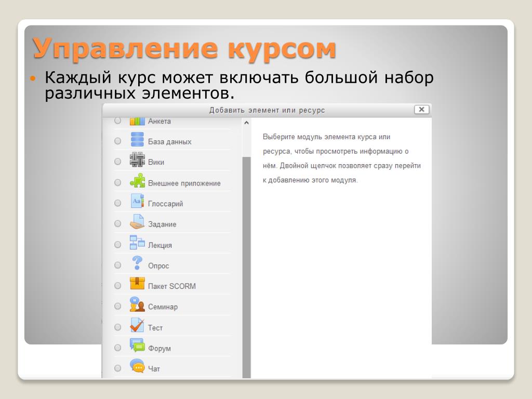Click the Лекция flowchart icon
The image size is (532, 399).
(x=137, y=242)
